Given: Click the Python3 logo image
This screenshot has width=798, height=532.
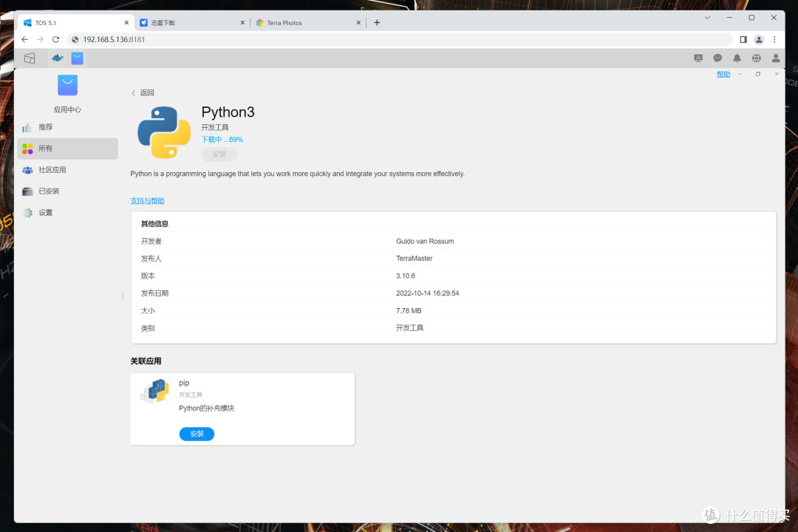Looking at the screenshot, I should (164, 132).
